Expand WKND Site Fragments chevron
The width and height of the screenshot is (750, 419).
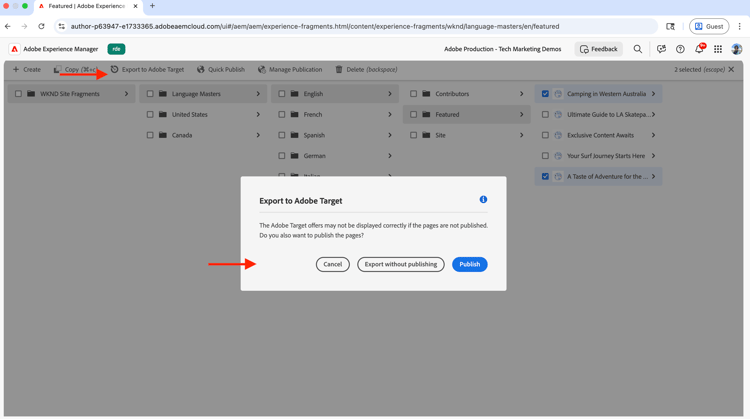126,94
